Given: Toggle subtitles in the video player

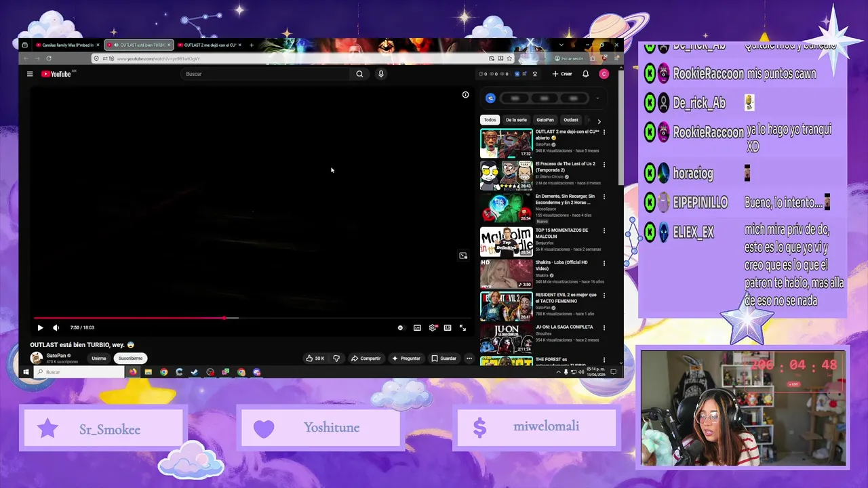Looking at the screenshot, I should click(x=417, y=327).
